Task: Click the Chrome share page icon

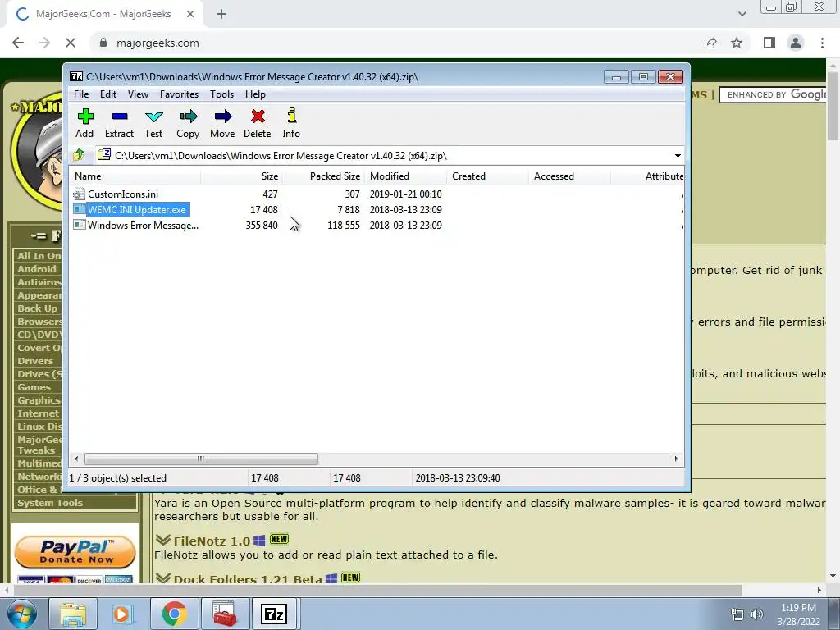Action: pyautogui.click(x=710, y=43)
